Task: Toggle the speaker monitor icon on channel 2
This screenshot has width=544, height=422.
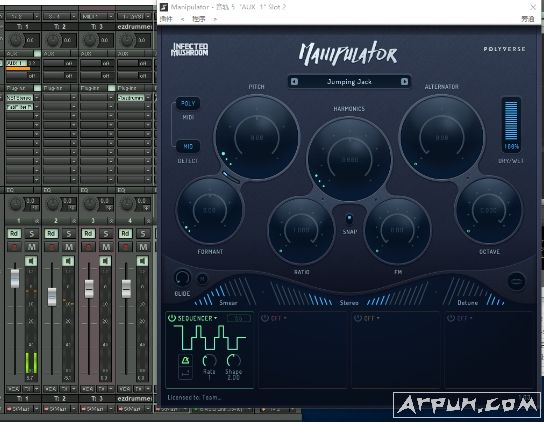Action: tap(68, 261)
